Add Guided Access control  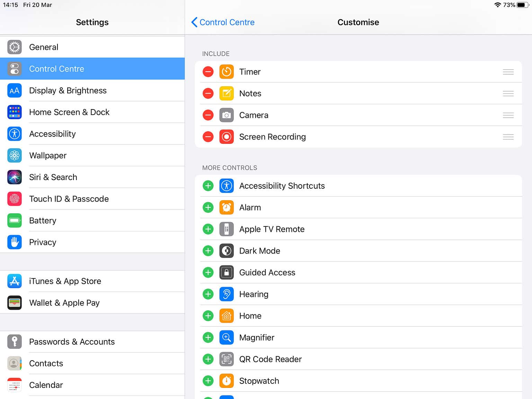pos(208,272)
